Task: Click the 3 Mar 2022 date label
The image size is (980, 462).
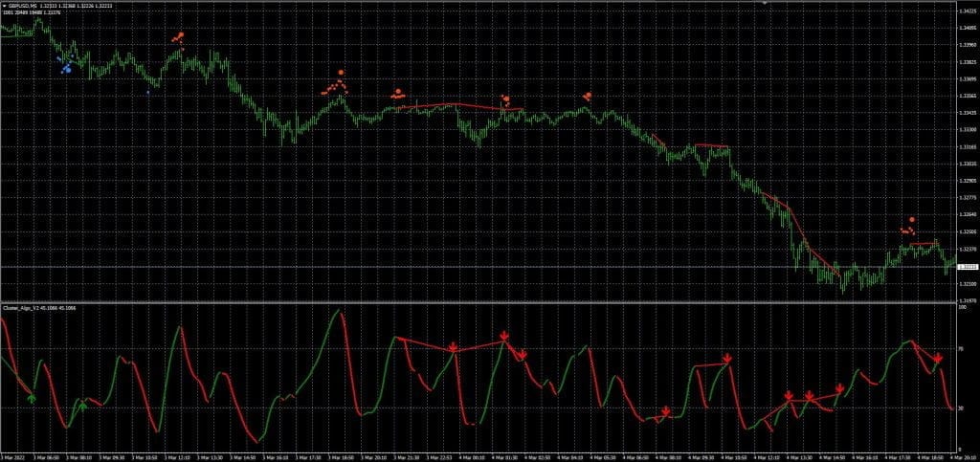Action: (11, 457)
